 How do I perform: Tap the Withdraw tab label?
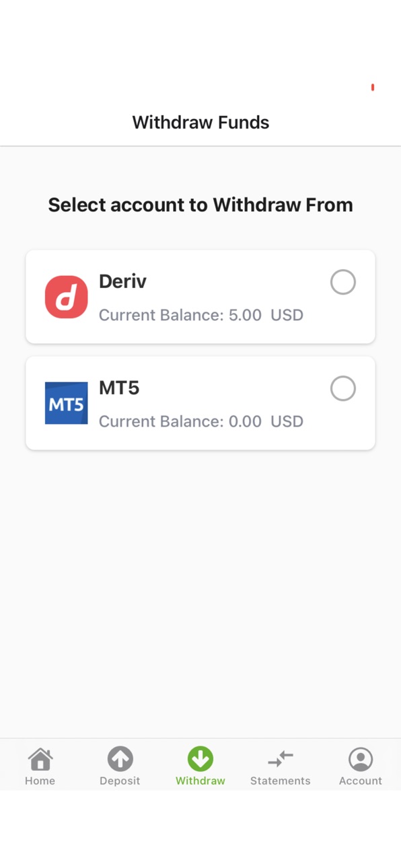pos(200,781)
